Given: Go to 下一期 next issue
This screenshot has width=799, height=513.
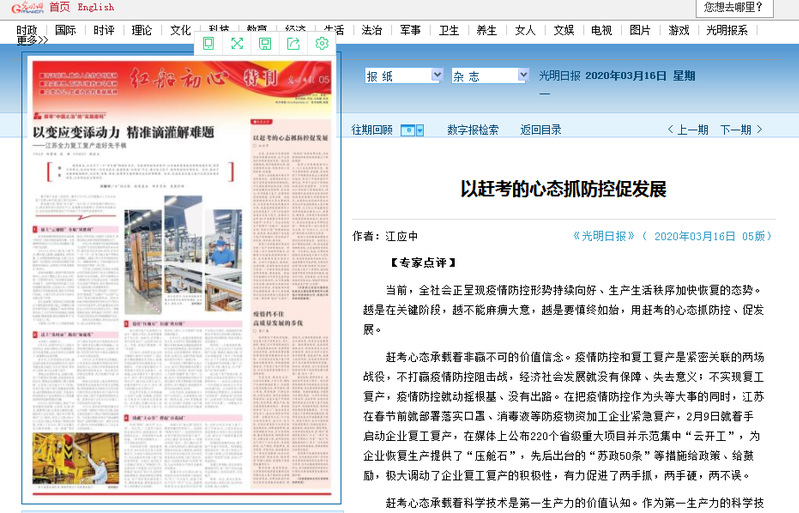Looking at the screenshot, I should pyautogui.click(x=741, y=130).
